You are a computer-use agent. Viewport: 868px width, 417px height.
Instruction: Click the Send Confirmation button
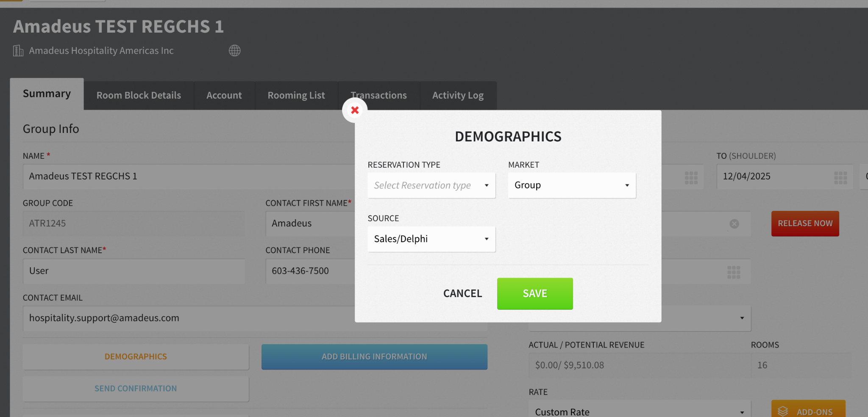tap(136, 389)
